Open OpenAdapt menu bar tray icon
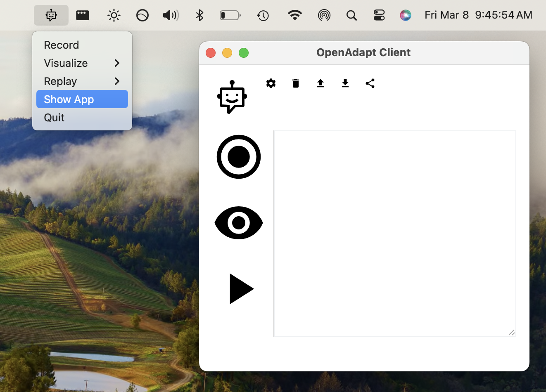546x392 pixels. point(51,15)
